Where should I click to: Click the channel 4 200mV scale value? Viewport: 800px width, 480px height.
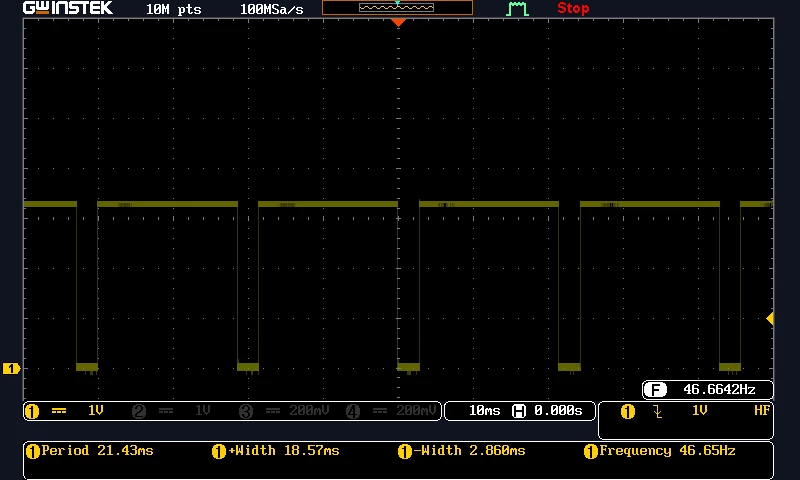click(x=416, y=411)
